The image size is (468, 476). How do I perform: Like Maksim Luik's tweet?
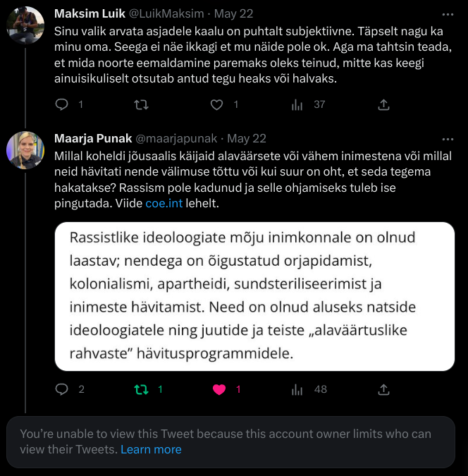click(217, 104)
